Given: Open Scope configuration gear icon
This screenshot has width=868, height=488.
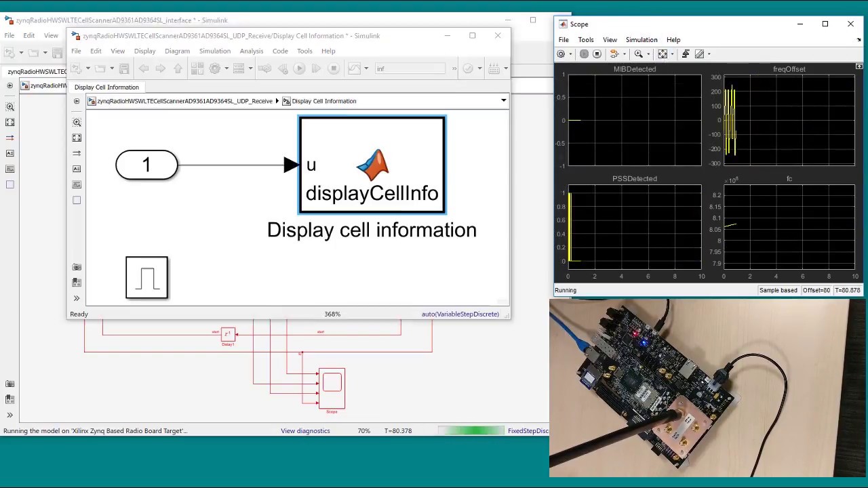Looking at the screenshot, I should (x=561, y=54).
